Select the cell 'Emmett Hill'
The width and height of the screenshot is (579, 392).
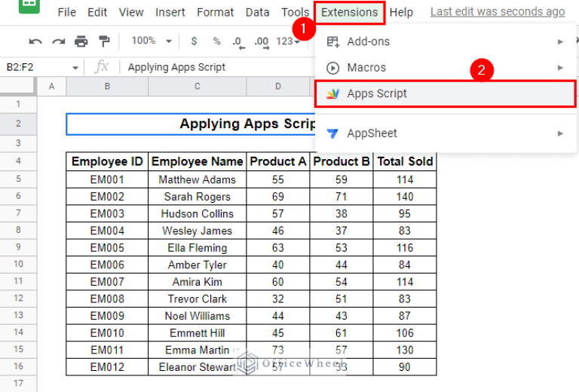[198, 333]
